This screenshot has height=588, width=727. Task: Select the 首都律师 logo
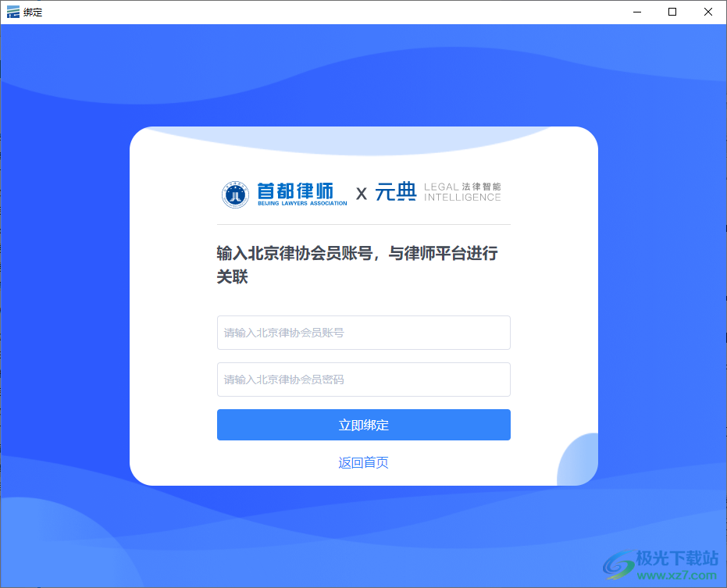(297, 190)
